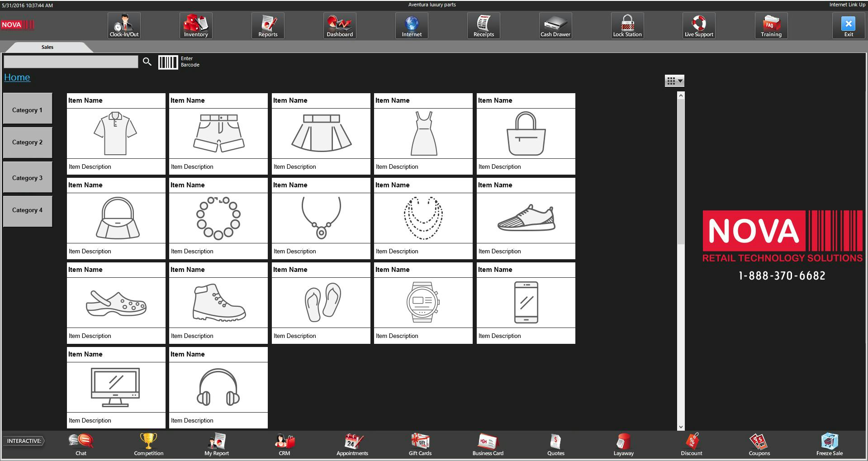Click inside the search input field

(x=71, y=62)
